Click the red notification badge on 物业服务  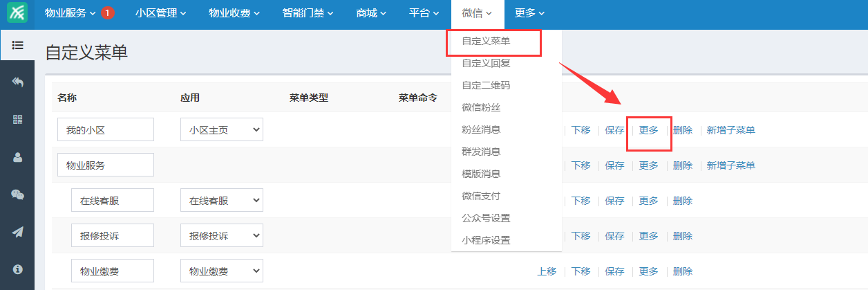(107, 12)
